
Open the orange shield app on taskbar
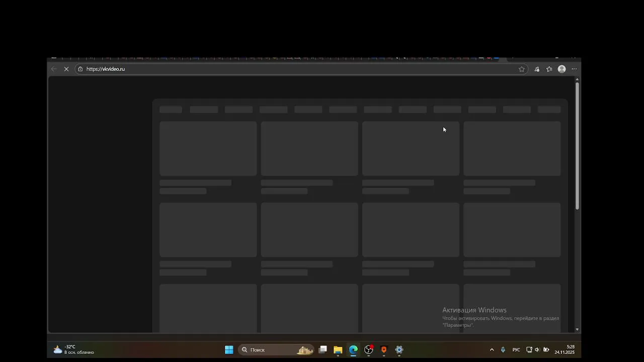click(384, 350)
